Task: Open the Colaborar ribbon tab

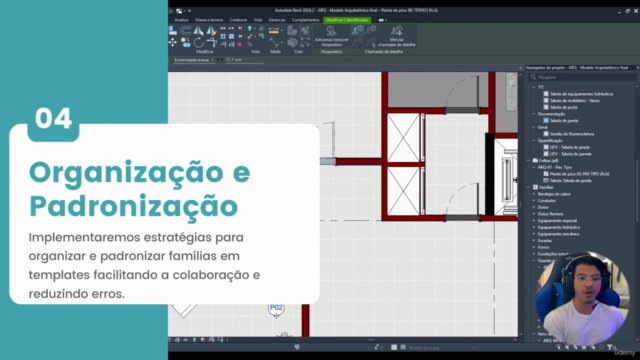Action: (238, 20)
